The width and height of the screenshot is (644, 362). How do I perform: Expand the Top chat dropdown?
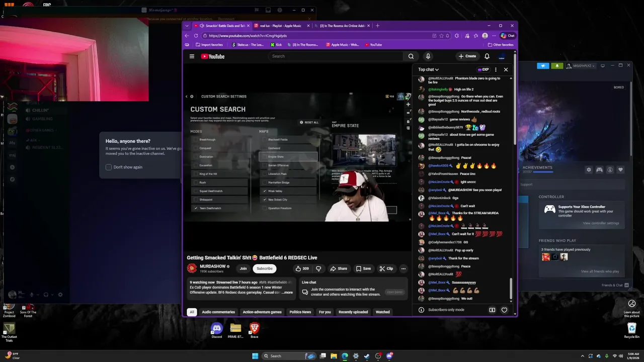[428, 69]
